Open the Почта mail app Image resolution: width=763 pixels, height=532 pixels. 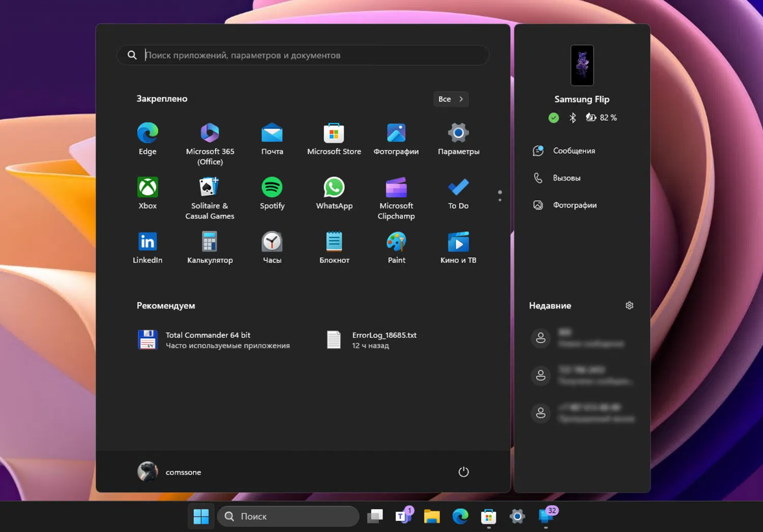272,139
